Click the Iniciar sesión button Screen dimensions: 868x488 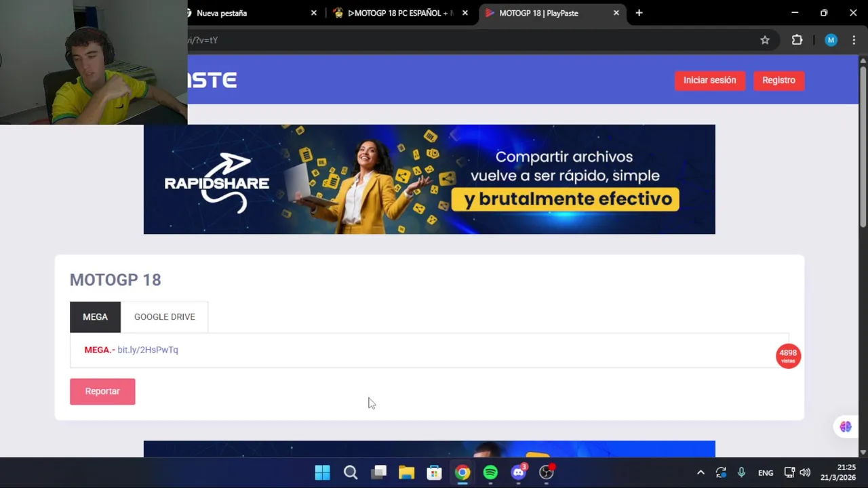(709, 80)
